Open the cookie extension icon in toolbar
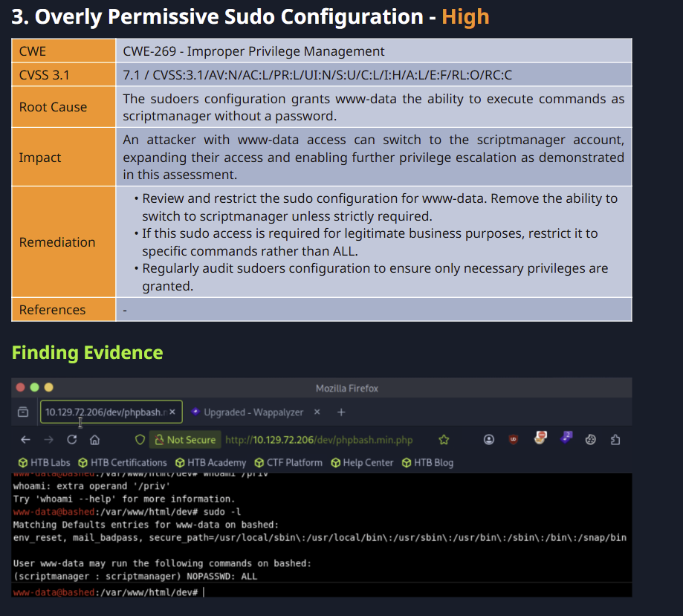Image resolution: width=683 pixels, height=616 pixels. pyautogui.click(x=590, y=440)
